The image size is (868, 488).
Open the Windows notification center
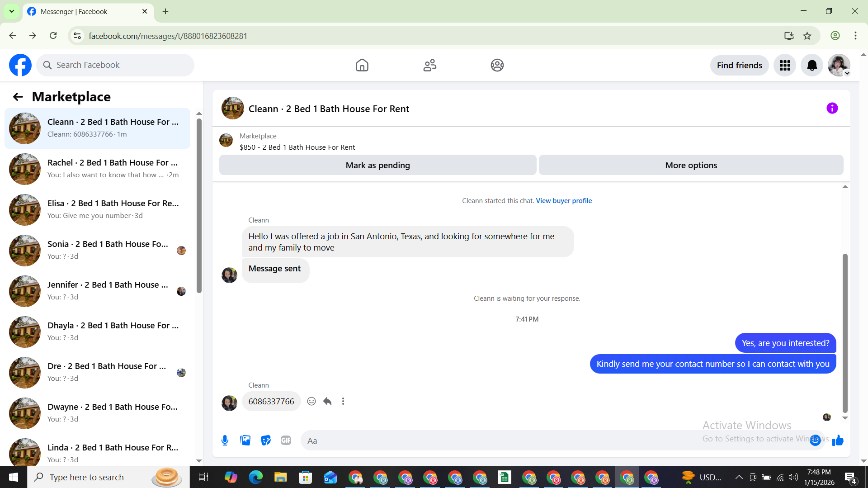click(x=850, y=477)
